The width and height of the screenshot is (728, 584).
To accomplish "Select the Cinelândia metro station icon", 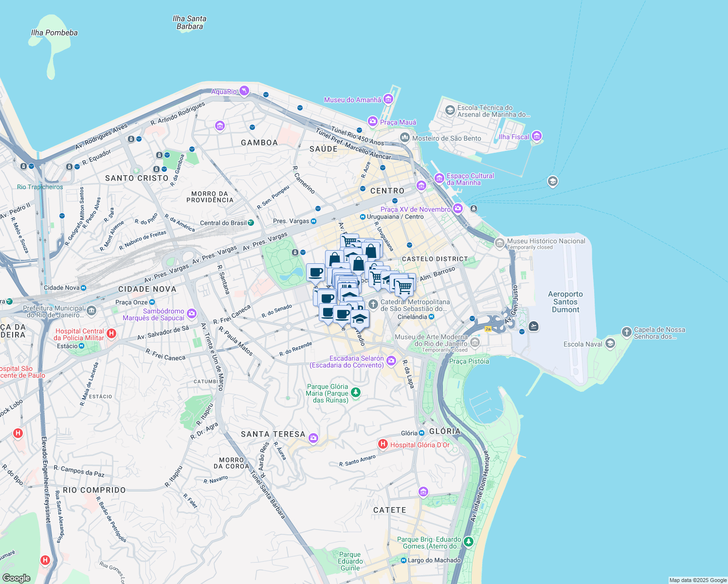I will point(432,317).
